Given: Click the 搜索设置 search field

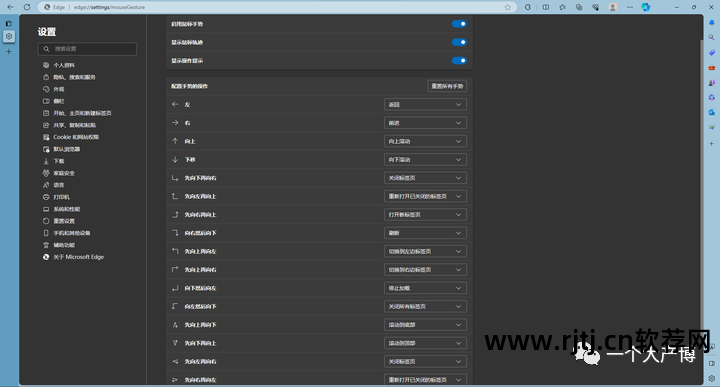Looking at the screenshot, I should tap(87, 49).
